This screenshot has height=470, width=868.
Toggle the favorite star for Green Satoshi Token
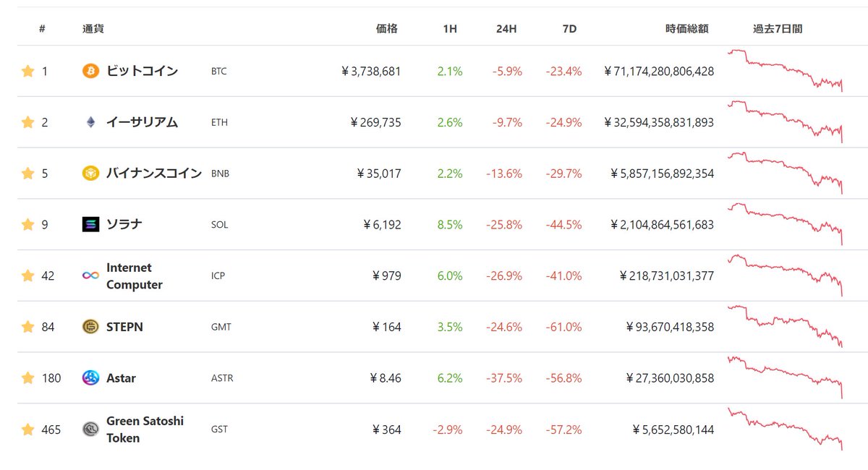(27, 430)
